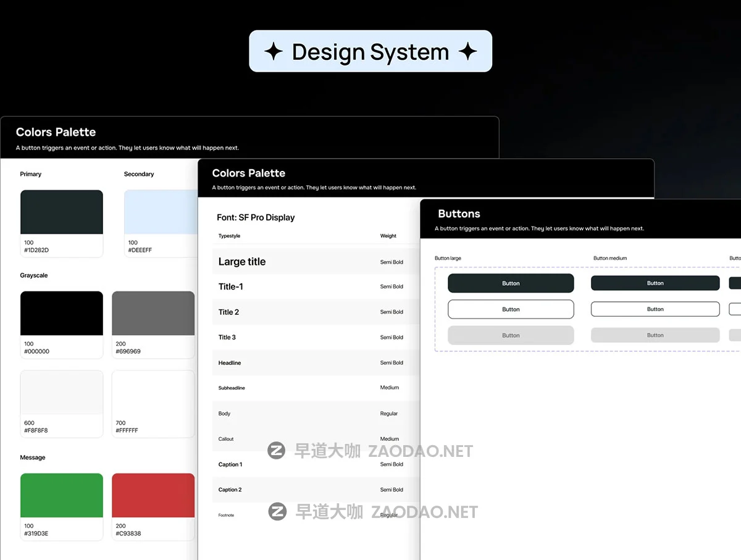
Task: Click the Z logo icon beside the Callout row
Action: 276,451
